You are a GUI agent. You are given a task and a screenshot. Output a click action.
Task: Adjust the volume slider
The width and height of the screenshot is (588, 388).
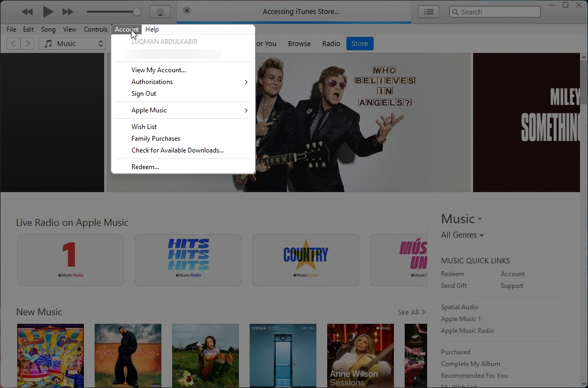click(114, 11)
